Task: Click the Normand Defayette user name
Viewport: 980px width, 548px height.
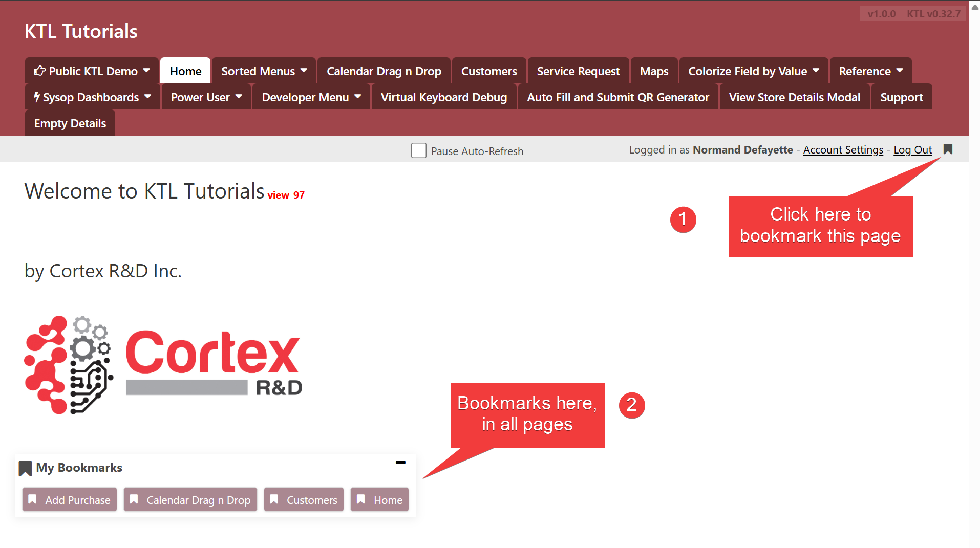Action: [742, 150]
